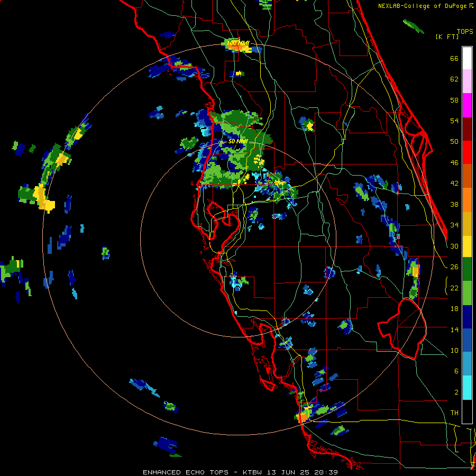Viewport: 476px width, 476px height.
Task: Select the light pink legend swatch
Action: point(467,81)
